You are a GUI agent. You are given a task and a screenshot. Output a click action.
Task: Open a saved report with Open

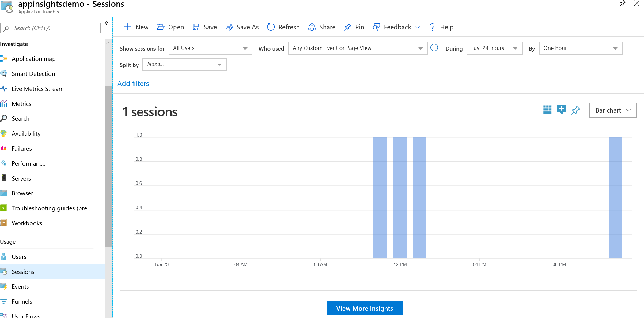(170, 27)
